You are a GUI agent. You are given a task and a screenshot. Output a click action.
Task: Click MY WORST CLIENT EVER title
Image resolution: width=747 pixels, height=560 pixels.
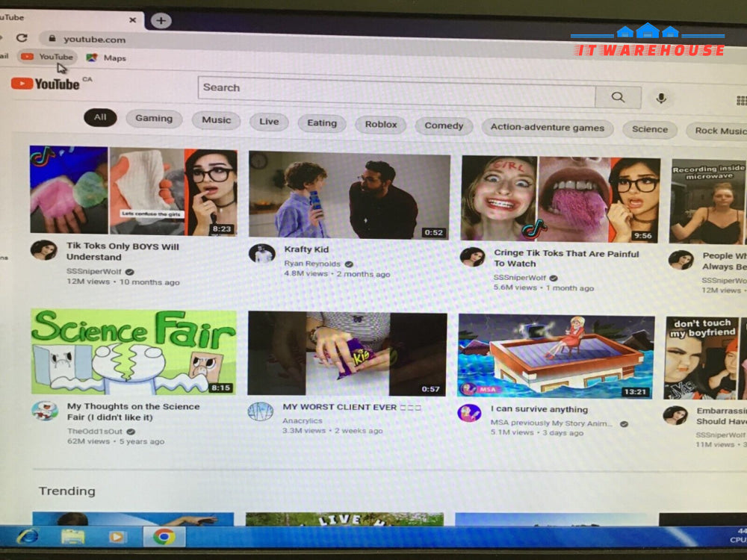click(x=352, y=408)
